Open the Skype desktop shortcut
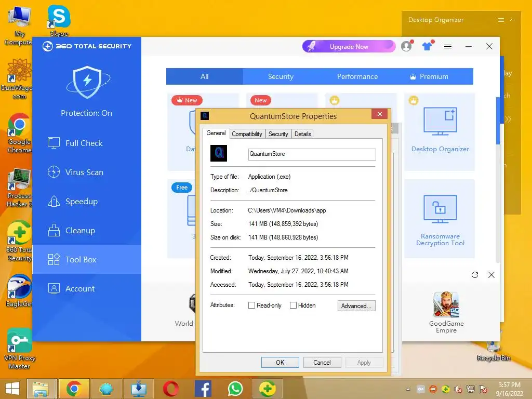Screen dimensions: 532x399 (x=59, y=20)
